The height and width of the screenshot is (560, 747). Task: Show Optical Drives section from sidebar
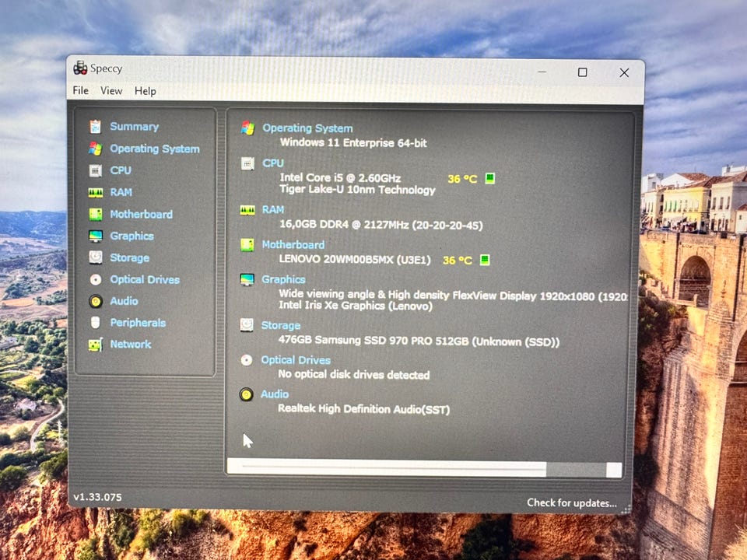145,279
